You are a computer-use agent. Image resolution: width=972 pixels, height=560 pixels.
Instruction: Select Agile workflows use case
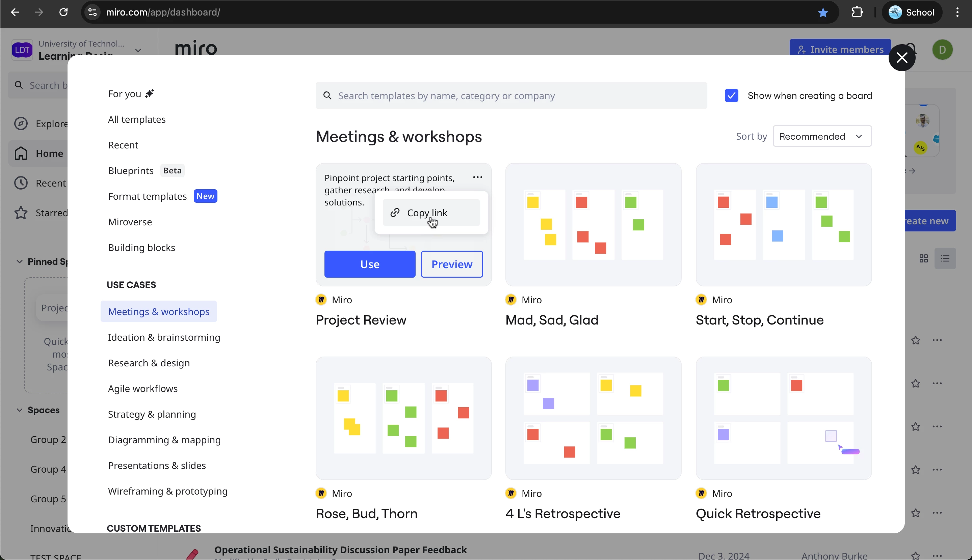(x=142, y=389)
